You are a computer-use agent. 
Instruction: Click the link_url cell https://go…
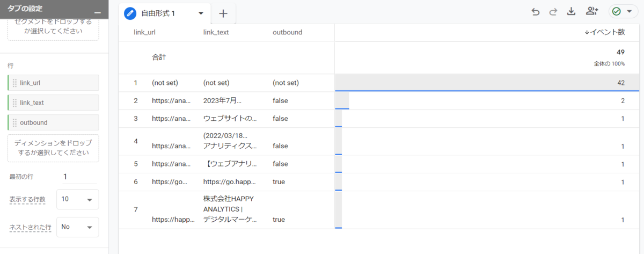[x=171, y=182]
